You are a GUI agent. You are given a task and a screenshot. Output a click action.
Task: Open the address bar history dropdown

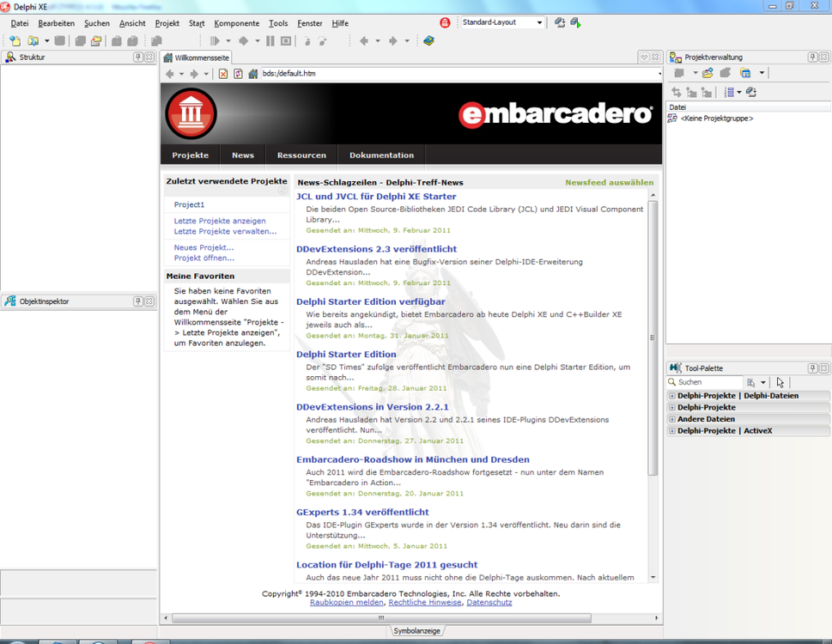659,74
